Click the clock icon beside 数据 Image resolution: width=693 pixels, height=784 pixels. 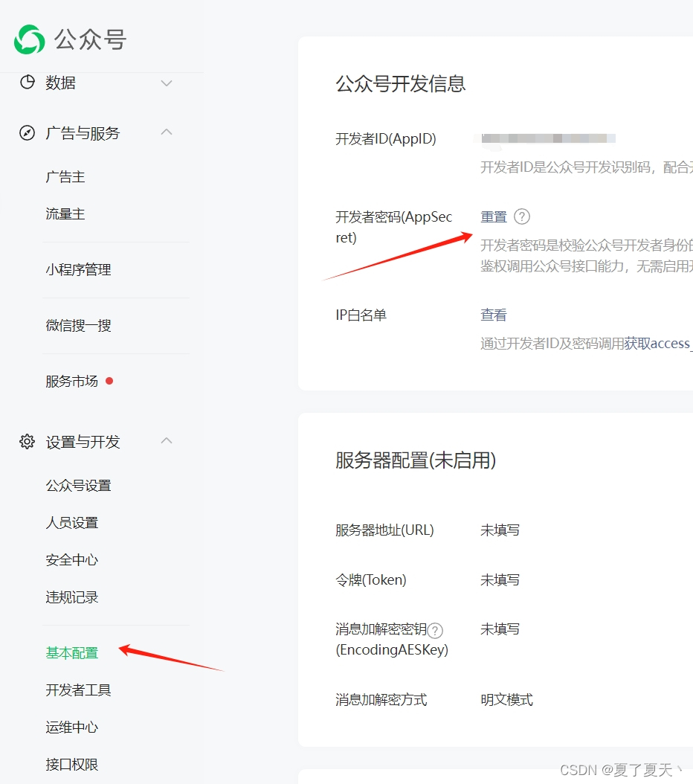point(26,83)
